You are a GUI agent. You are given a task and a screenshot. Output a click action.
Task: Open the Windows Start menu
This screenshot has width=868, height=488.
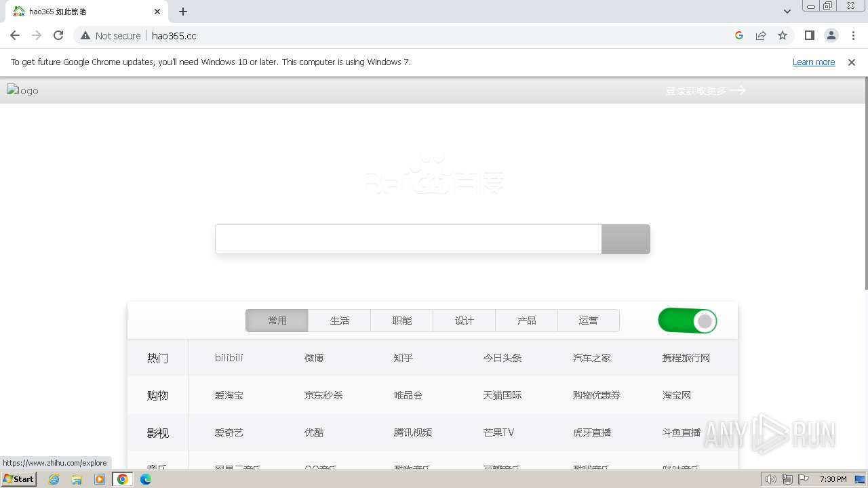click(x=19, y=479)
